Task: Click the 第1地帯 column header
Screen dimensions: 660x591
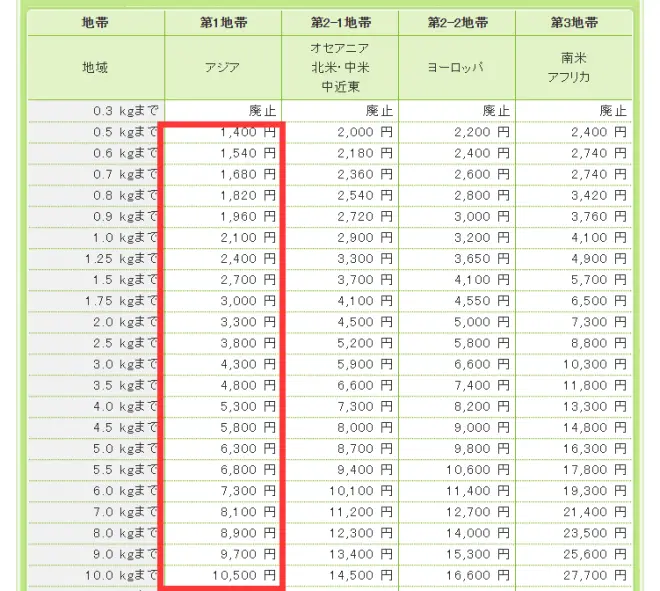Action: (223, 22)
